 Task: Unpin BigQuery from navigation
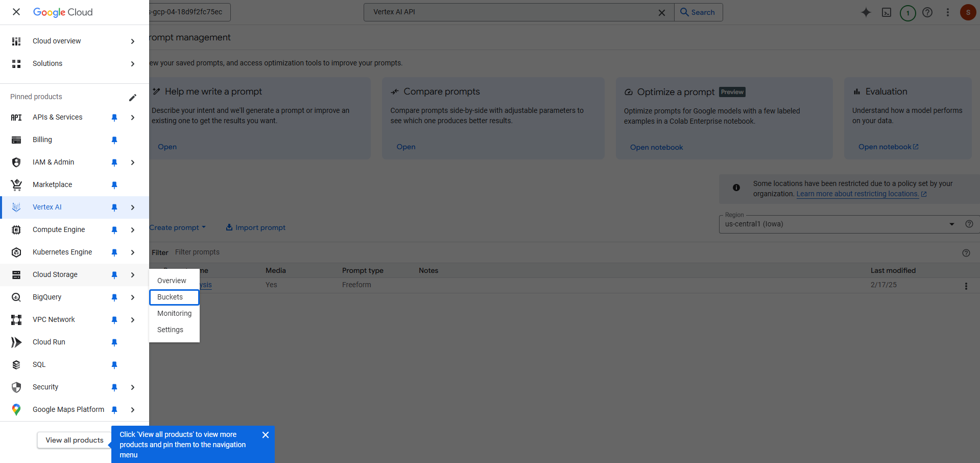coord(114,297)
